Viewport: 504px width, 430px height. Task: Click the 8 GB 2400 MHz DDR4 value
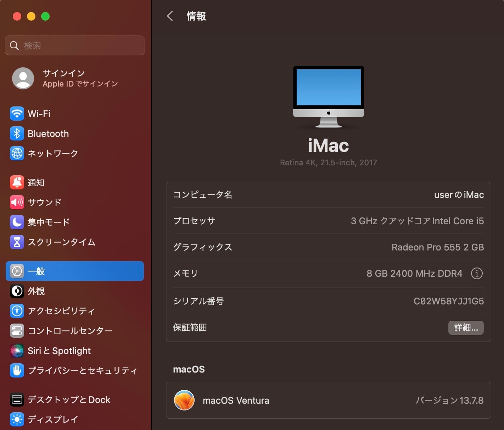tap(414, 274)
